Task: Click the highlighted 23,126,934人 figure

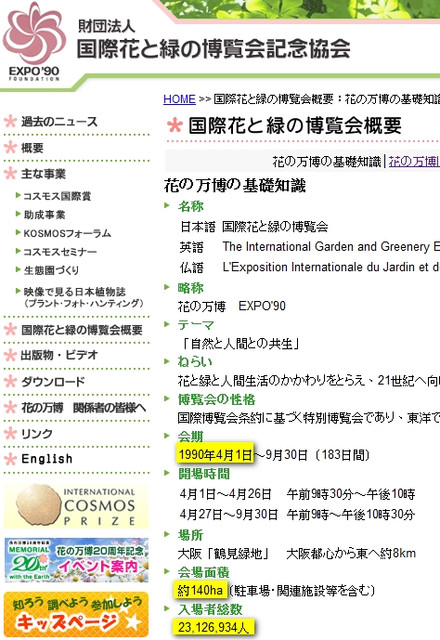Action: coord(213,627)
